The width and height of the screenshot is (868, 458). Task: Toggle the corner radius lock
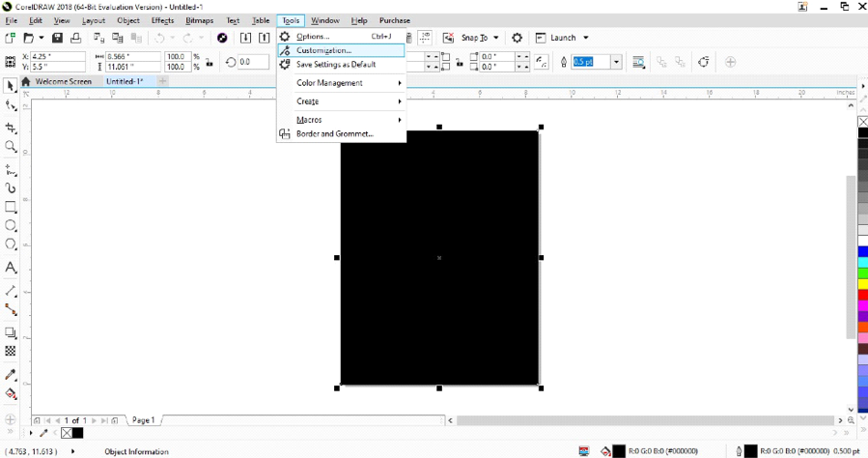coord(460,62)
